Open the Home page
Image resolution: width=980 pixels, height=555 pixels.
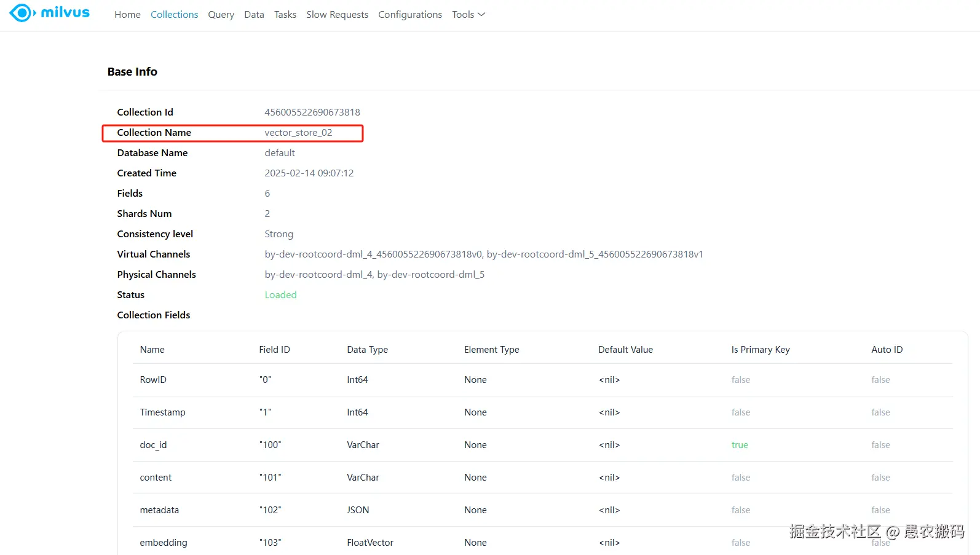tap(127, 14)
